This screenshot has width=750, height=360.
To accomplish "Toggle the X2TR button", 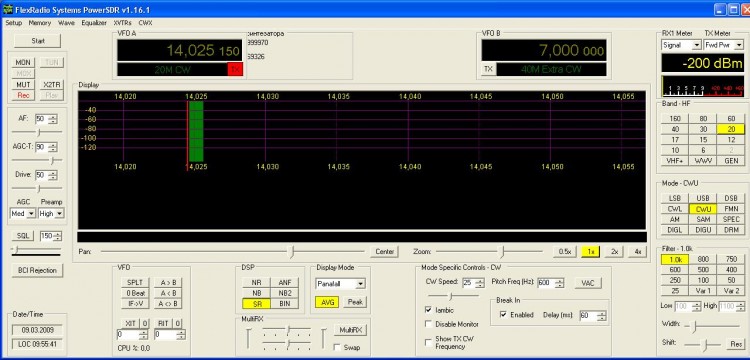I will click(x=51, y=85).
